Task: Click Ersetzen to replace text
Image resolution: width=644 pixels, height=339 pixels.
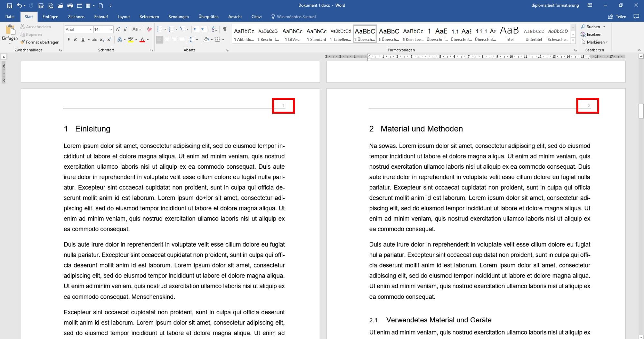Action: coord(591,34)
